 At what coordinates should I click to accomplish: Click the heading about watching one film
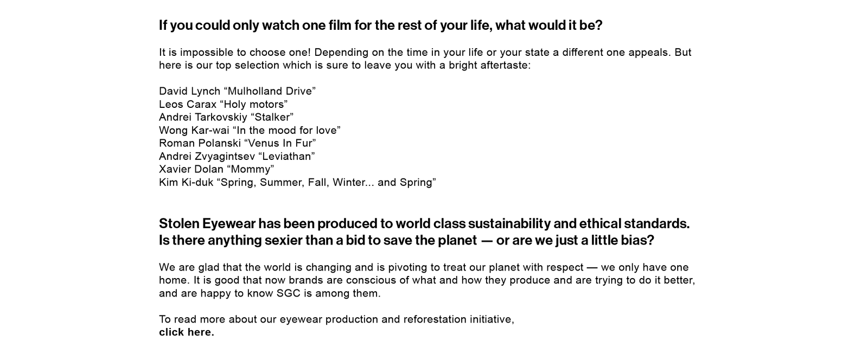point(380,25)
